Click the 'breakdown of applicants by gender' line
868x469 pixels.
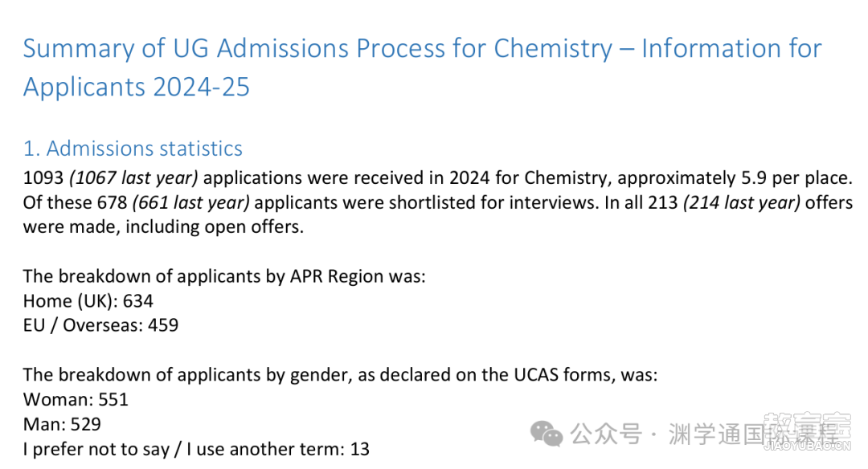(340, 375)
